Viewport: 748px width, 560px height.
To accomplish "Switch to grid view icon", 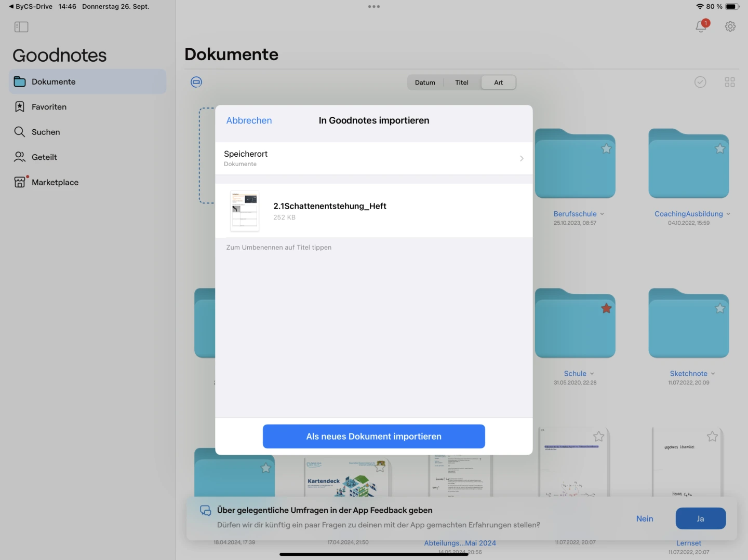I will pos(729,82).
